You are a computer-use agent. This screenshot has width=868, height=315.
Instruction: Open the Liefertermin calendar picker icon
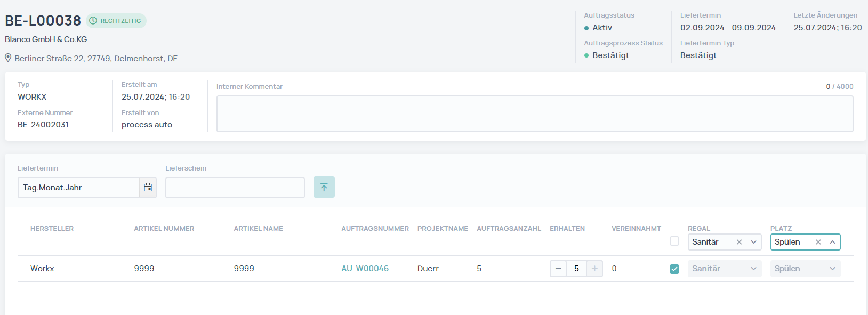pos(148,188)
